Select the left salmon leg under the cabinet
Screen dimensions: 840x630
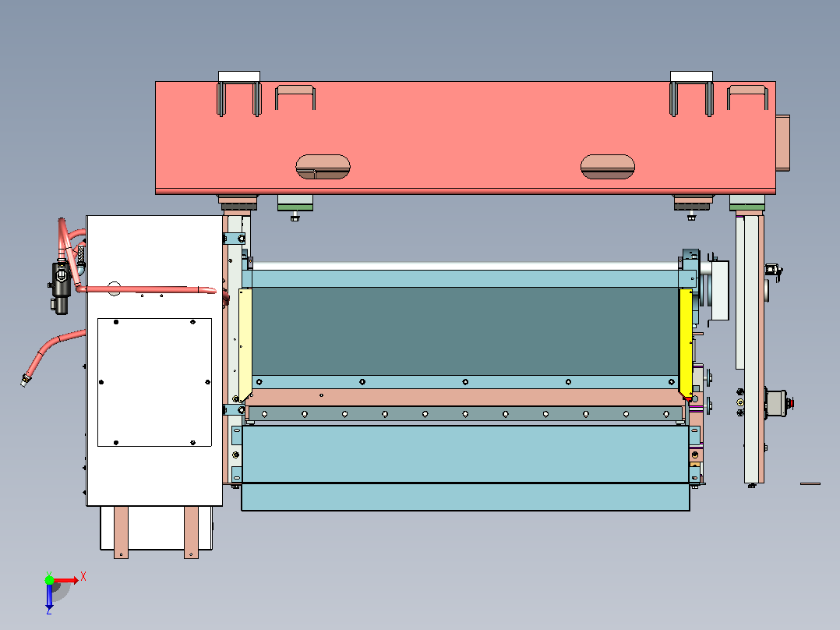coord(121,532)
